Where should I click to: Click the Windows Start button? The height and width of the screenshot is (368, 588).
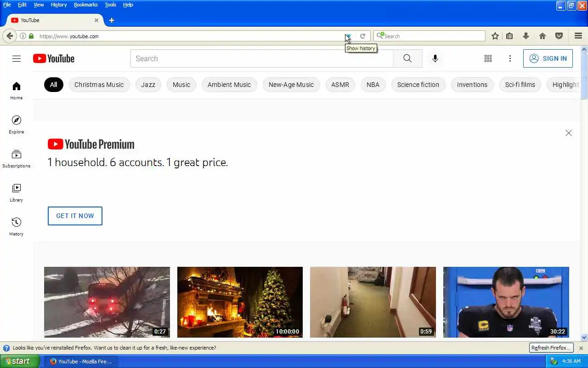click(x=20, y=361)
